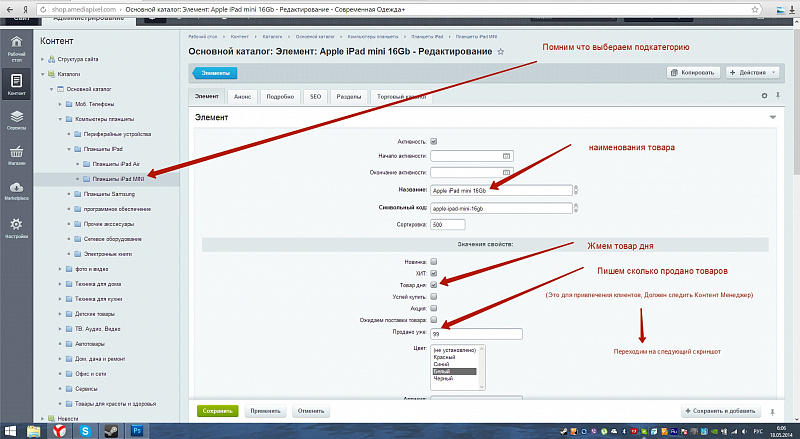
Task: Open the Рабочий стол home sidebar icon
Action: point(16,49)
